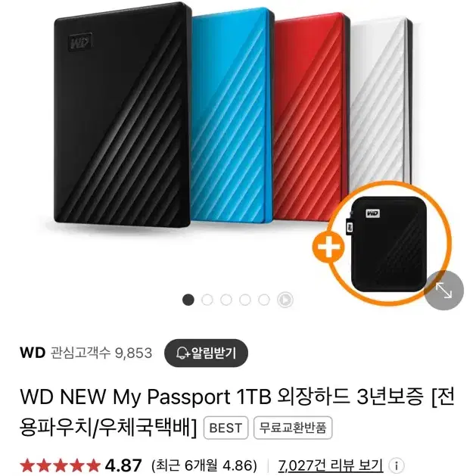476x476 pixels.
Task: Select the first carousel page dot
Action: click(188, 300)
